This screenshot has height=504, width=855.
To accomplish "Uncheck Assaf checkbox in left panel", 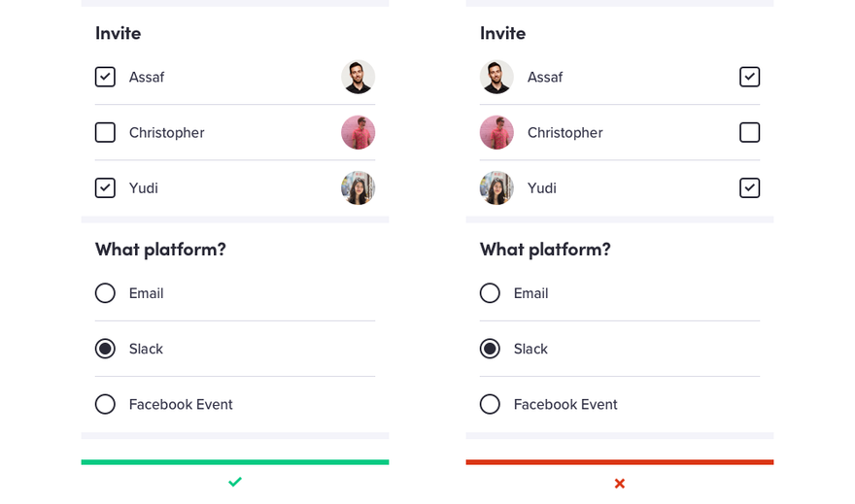I will tap(105, 77).
